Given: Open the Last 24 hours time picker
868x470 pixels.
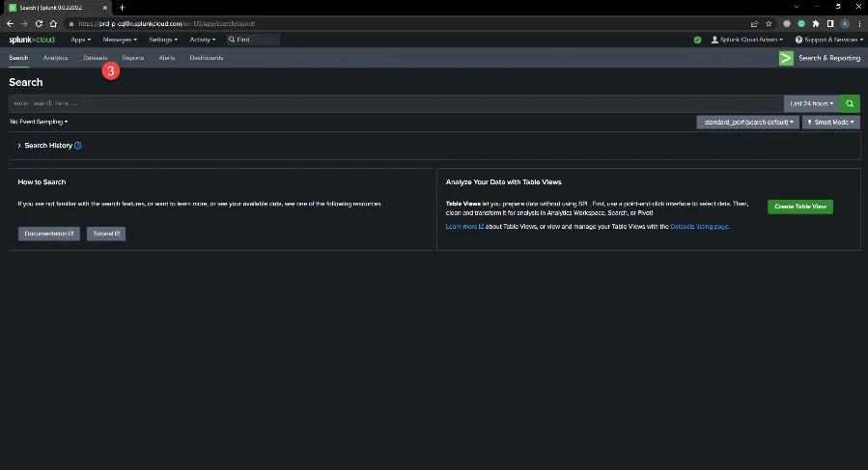Looking at the screenshot, I should pos(811,103).
